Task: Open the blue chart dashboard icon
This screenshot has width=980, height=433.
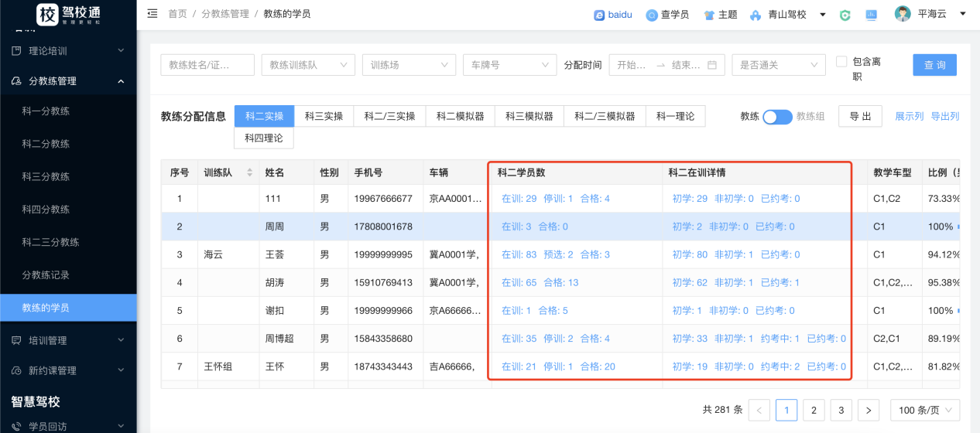Action: pos(871,15)
